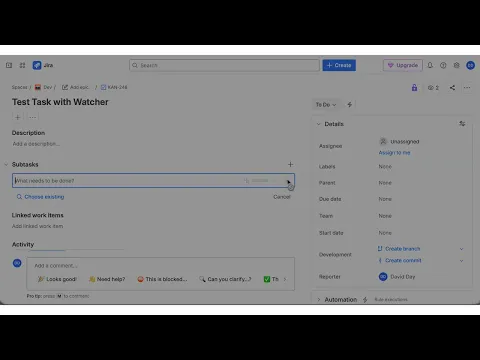
Task: Click the Labels None value
Action: (385, 167)
